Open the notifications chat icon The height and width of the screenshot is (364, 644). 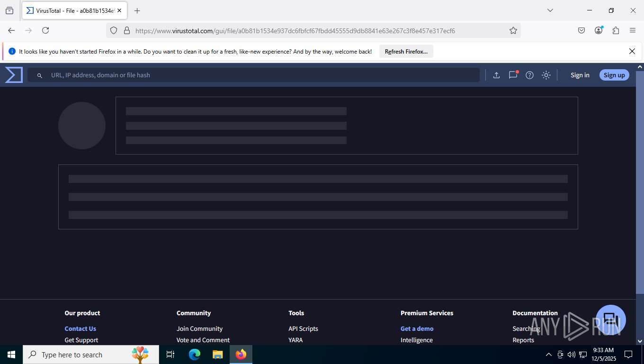tap(513, 75)
